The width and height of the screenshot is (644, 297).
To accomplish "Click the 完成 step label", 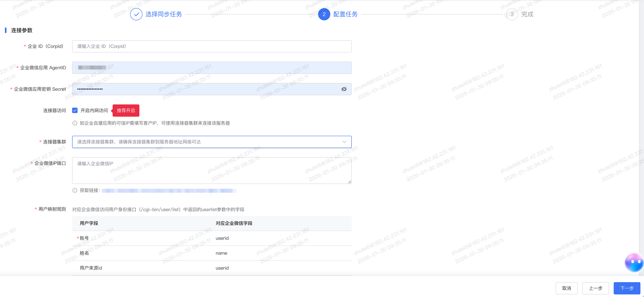I will click(527, 14).
